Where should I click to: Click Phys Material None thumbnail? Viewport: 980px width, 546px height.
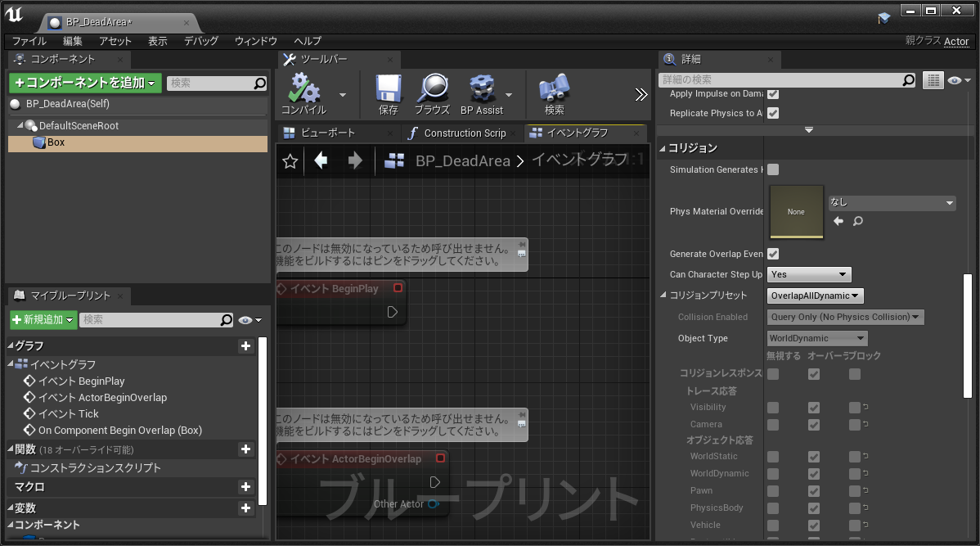[796, 212]
